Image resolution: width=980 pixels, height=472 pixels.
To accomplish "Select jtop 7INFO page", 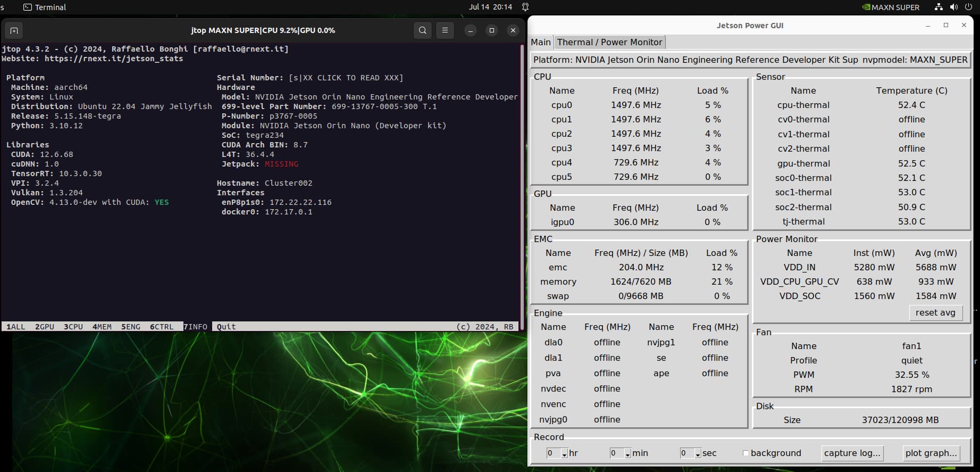I will [196, 327].
